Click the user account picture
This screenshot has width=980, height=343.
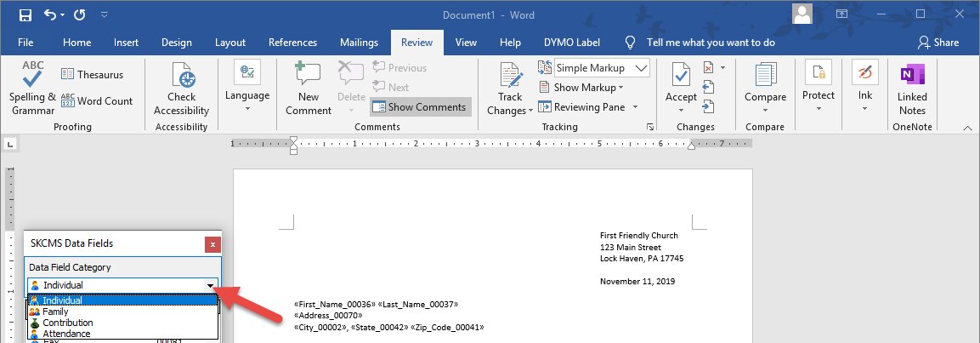point(802,14)
